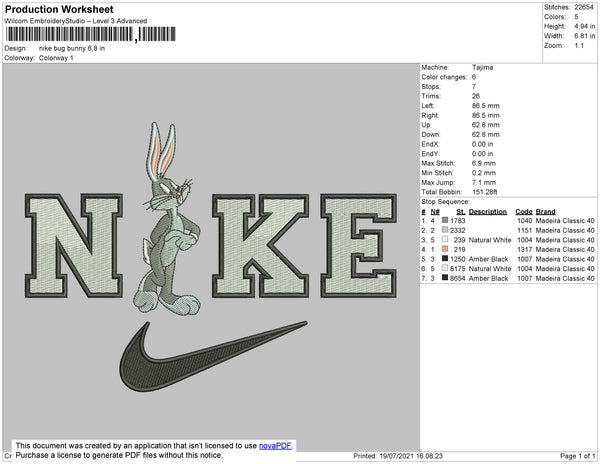This screenshot has height=464, width=600.
Task: Click the 'Colorway 1' value
Action: coord(56,58)
